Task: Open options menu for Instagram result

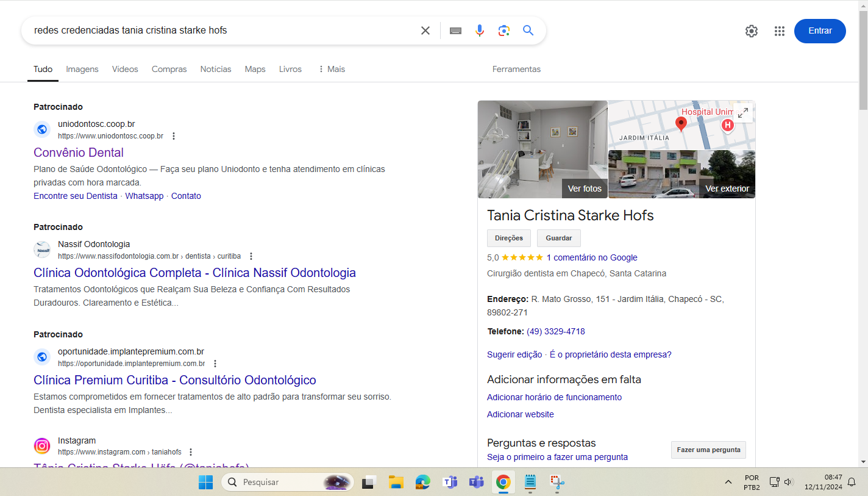Action: (x=191, y=452)
